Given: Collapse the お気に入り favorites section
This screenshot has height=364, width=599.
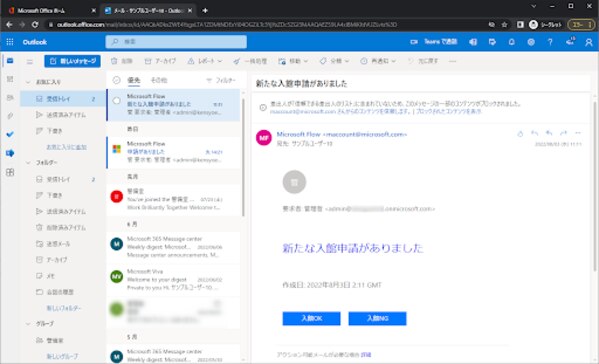Looking at the screenshot, I should coord(28,82).
